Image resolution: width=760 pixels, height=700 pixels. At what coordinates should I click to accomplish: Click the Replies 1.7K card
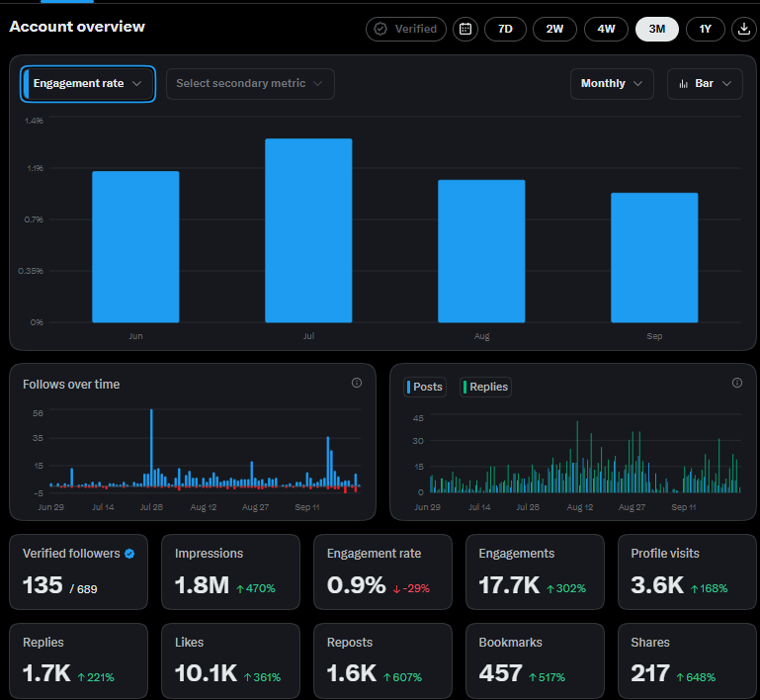[78, 660]
